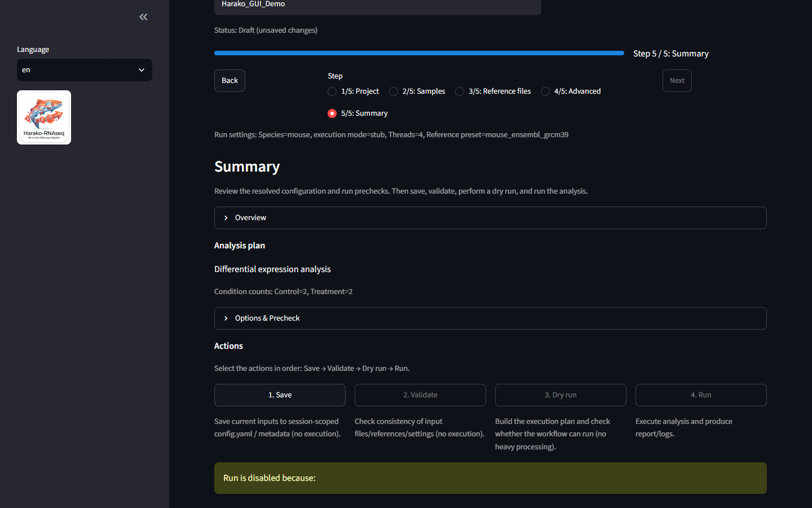Click the 'Status: Draft (unsaved changes)' text
Image resolution: width=812 pixels, height=508 pixels.
point(266,30)
